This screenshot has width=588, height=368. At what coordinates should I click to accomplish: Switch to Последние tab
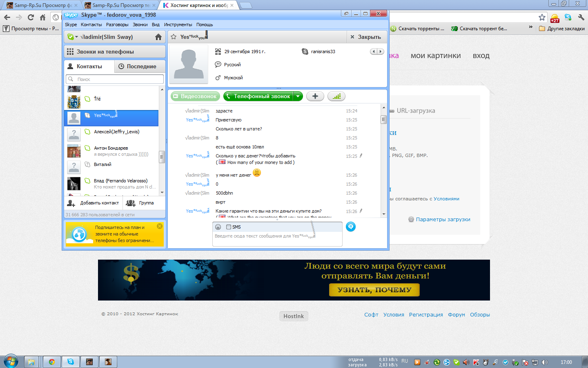click(140, 66)
